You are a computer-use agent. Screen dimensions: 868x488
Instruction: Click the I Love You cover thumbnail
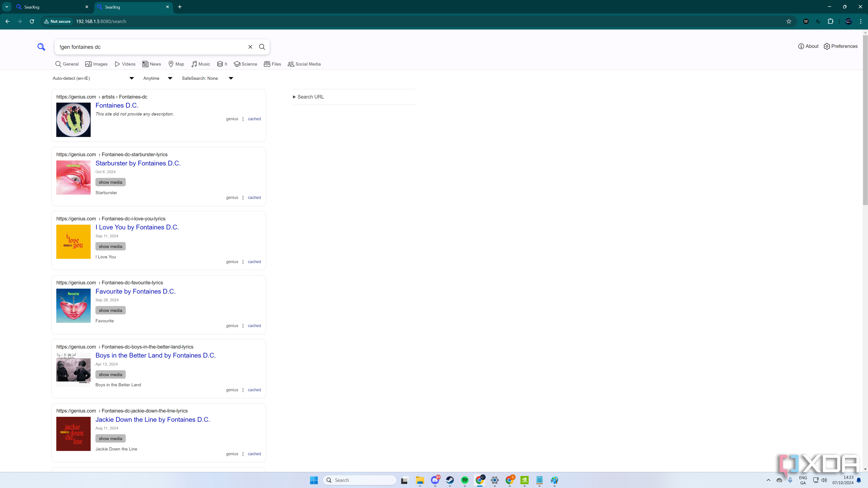(x=73, y=241)
